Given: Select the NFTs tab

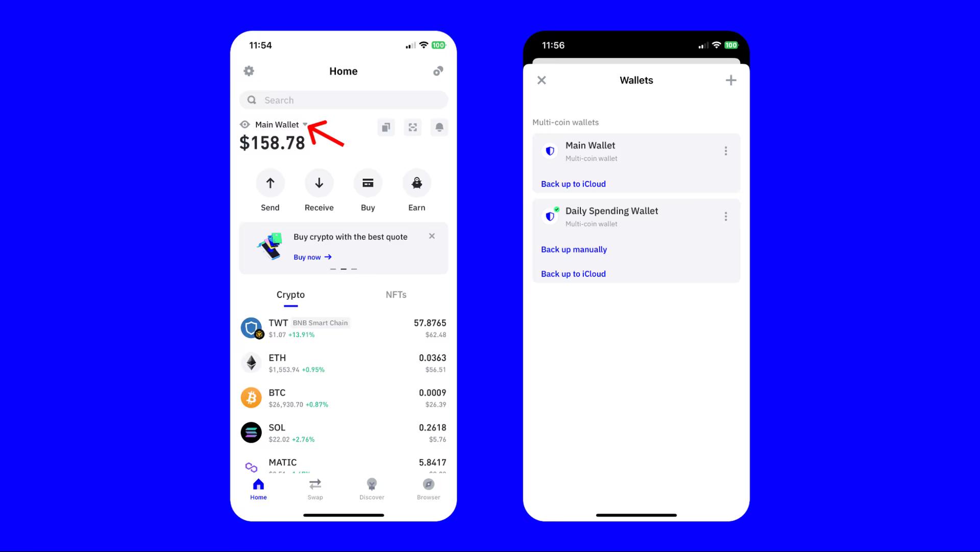Looking at the screenshot, I should tap(396, 294).
